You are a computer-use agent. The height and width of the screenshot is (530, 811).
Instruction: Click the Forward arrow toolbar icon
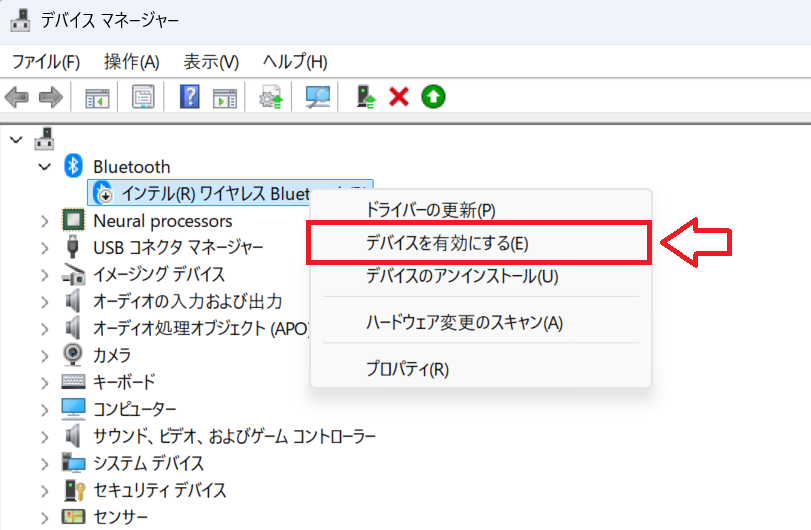[51, 97]
